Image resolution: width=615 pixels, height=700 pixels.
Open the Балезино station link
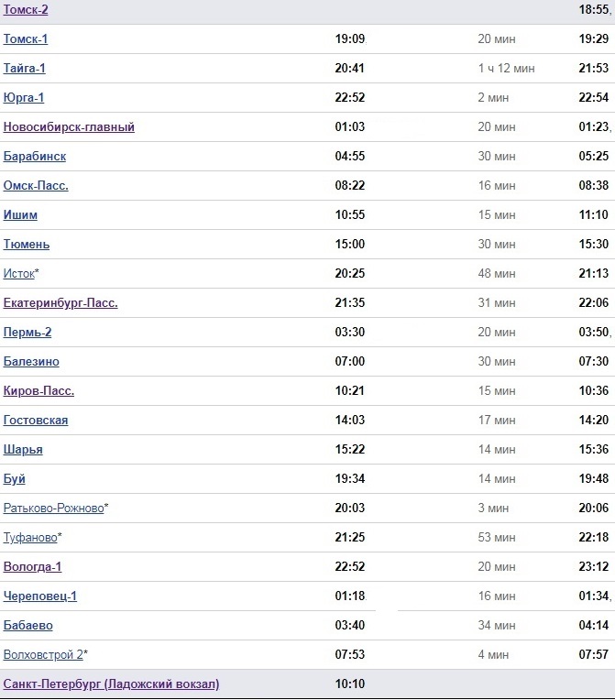click(x=31, y=362)
